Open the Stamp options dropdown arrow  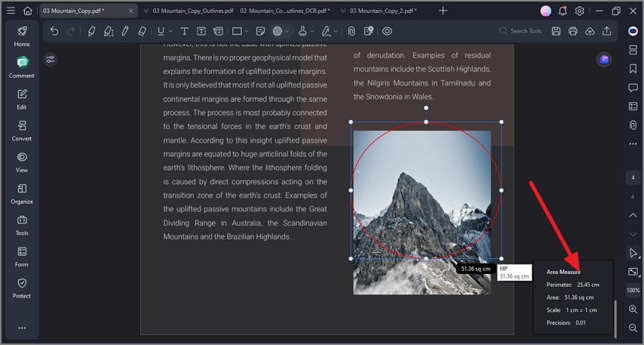[312, 31]
